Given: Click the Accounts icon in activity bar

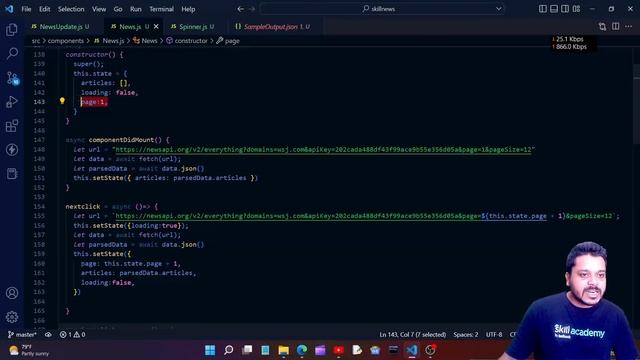Looking at the screenshot, I should pyautogui.click(x=12, y=293).
